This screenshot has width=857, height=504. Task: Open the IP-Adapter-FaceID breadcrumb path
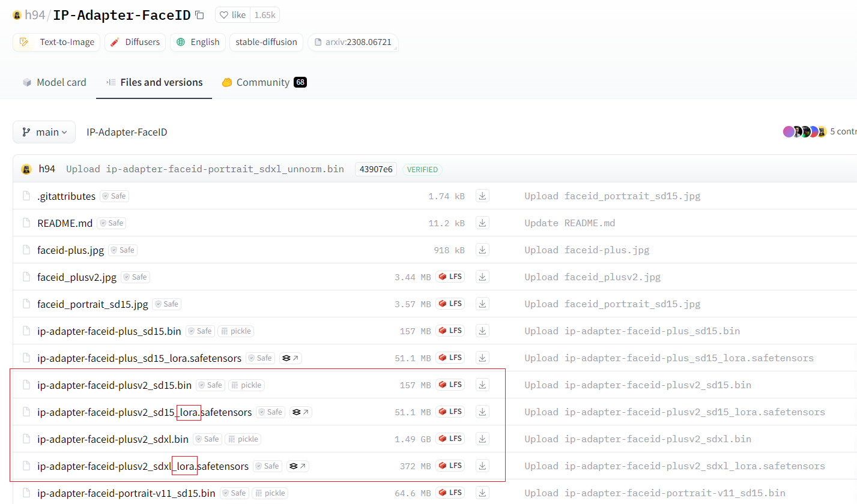point(127,132)
